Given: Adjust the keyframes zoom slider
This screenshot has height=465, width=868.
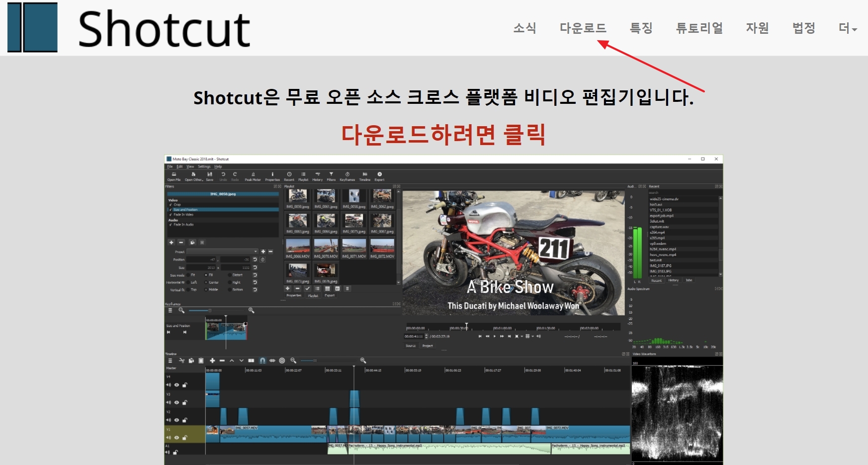Looking at the screenshot, I should click(217, 310).
